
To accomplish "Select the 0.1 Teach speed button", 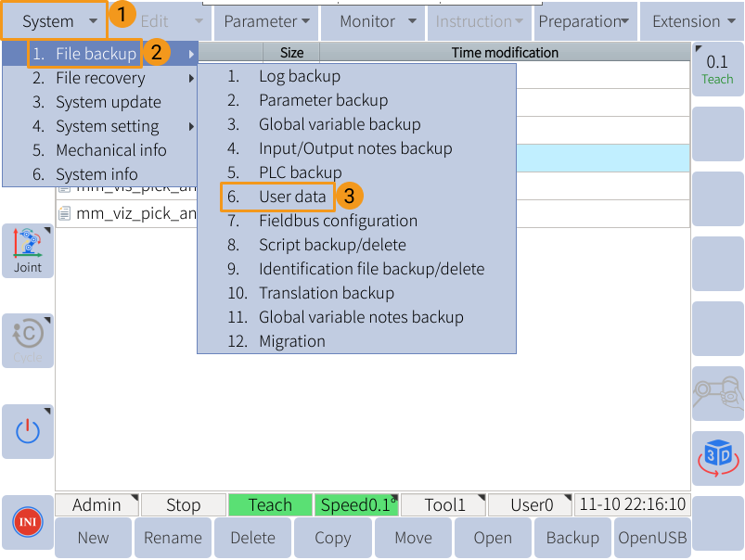I will click(717, 70).
